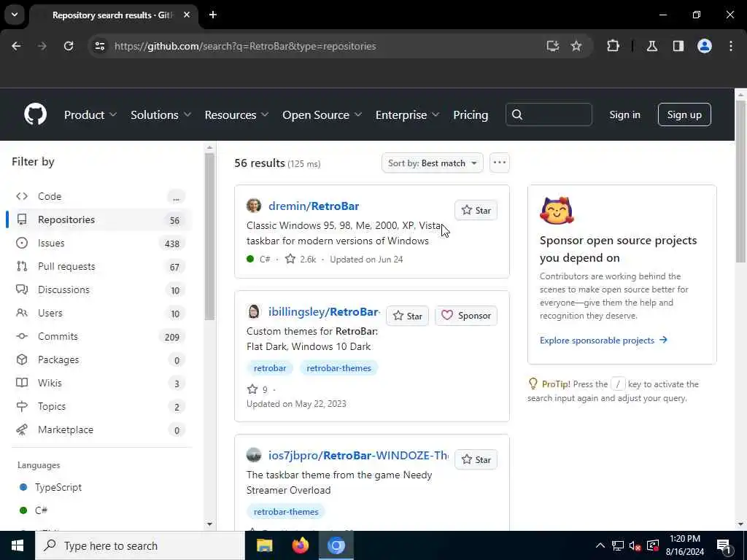Show hidden system tray icons
Image resolution: width=747 pixels, height=560 pixels.
tap(600, 545)
